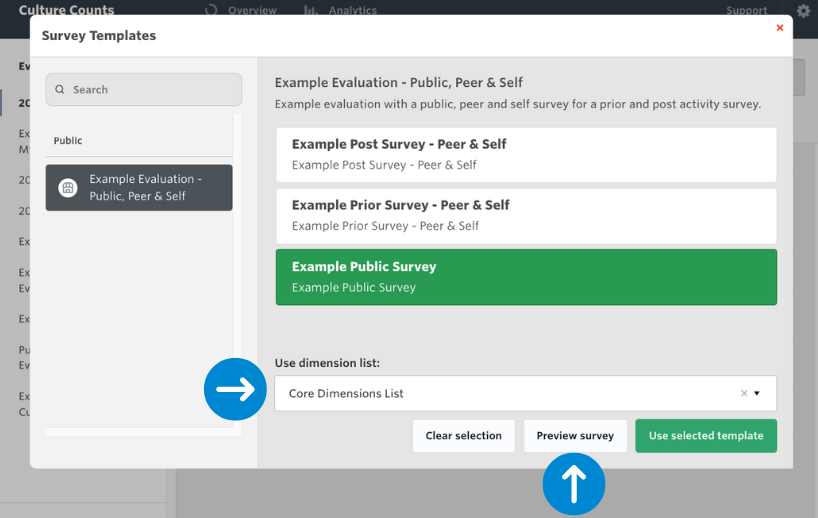Select the Example Public Survey item
This screenshot has width=818, height=518.
(x=525, y=277)
